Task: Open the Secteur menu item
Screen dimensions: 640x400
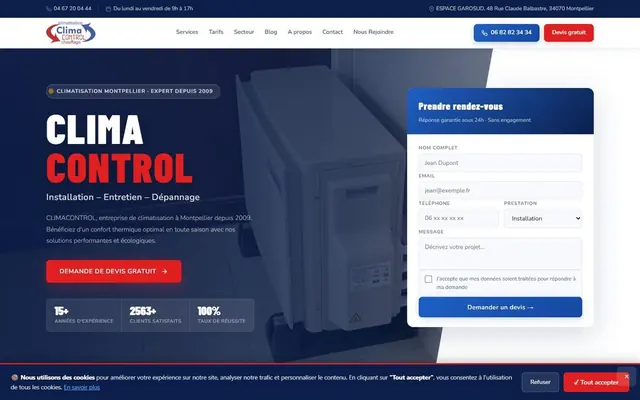Action: click(244, 32)
